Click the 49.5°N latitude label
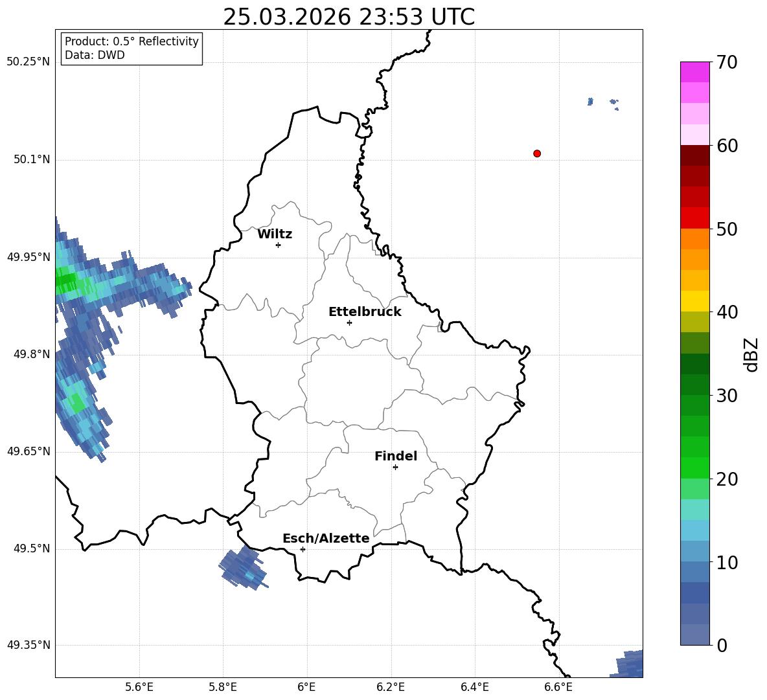The image size is (767, 700). 32,548
